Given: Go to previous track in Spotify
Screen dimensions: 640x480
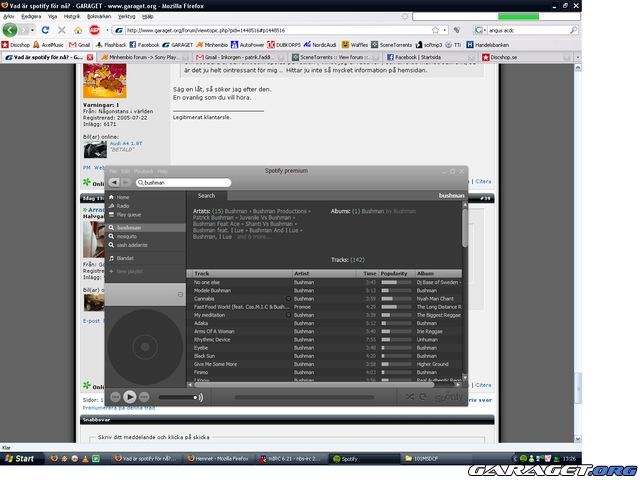Looking at the screenshot, I should pyautogui.click(x=114, y=397).
